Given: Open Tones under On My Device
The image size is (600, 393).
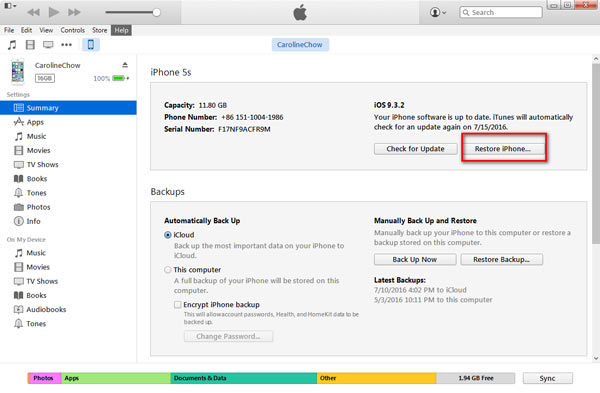Looking at the screenshot, I should click(68, 324).
